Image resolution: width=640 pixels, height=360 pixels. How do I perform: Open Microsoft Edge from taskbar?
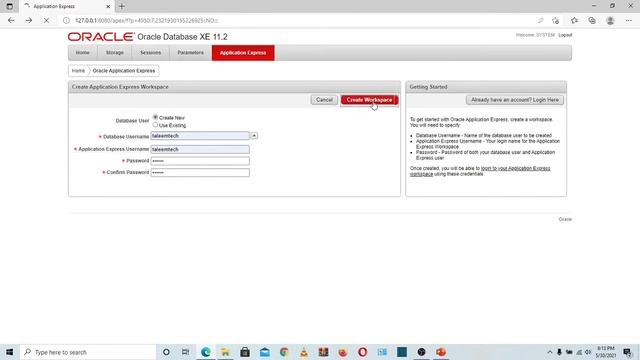tap(206, 352)
